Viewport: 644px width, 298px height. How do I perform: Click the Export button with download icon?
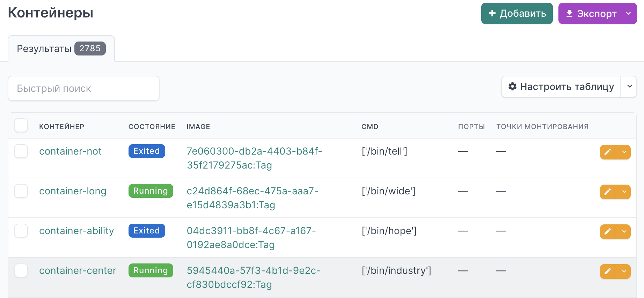pyautogui.click(x=591, y=14)
